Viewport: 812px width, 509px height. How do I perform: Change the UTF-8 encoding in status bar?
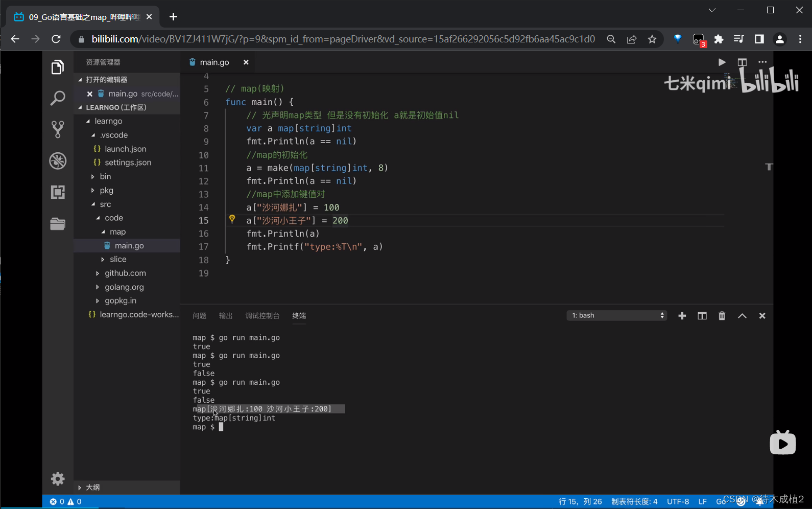coord(678,502)
